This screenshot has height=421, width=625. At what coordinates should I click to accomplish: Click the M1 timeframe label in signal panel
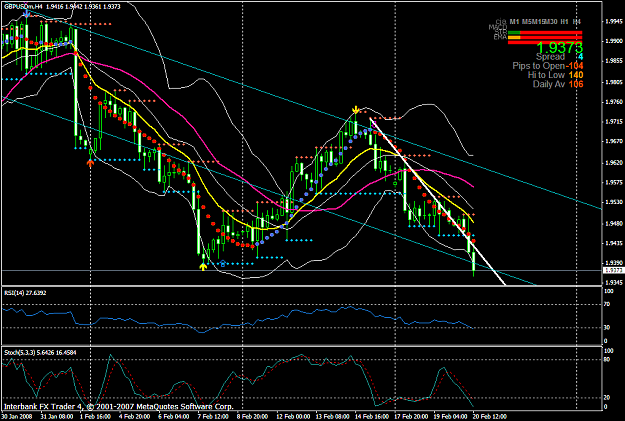coord(514,22)
